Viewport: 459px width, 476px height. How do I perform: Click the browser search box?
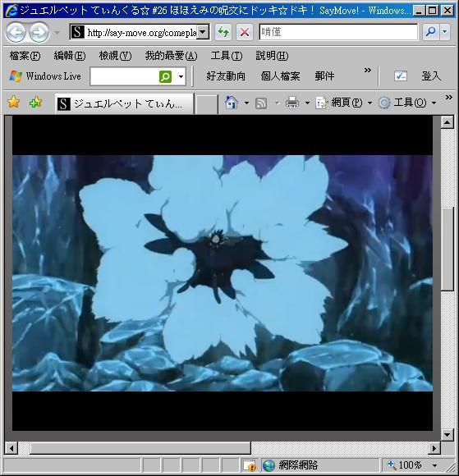coord(338,32)
